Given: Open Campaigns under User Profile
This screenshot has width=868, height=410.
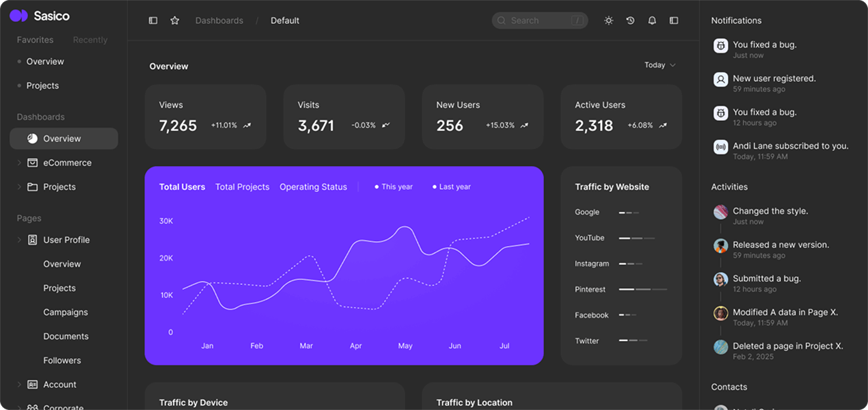Looking at the screenshot, I should pyautogui.click(x=66, y=312).
